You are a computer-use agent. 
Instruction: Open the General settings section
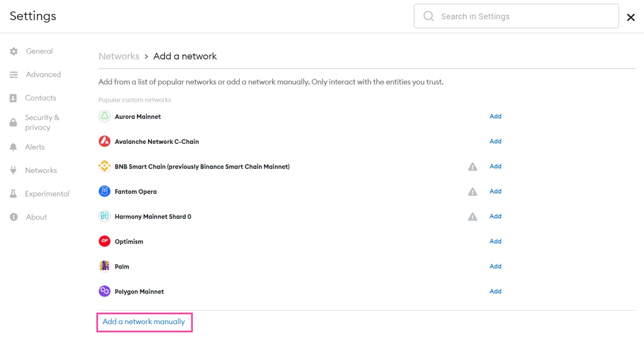(x=39, y=51)
